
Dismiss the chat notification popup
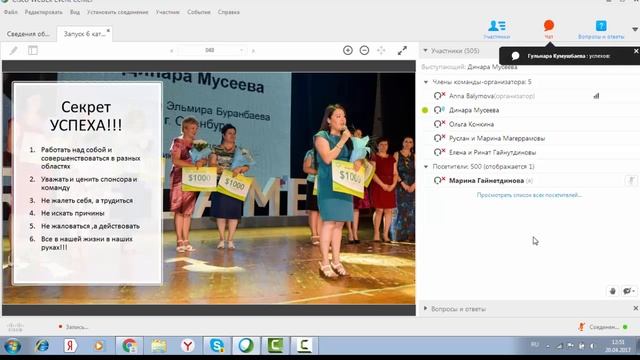tap(636, 51)
